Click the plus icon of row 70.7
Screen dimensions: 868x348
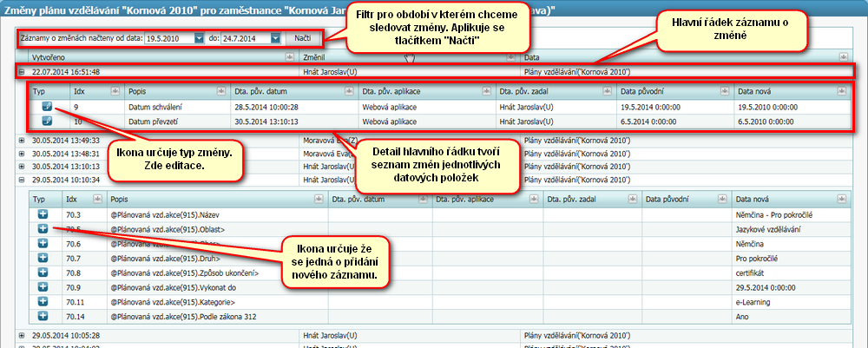[43, 259]
